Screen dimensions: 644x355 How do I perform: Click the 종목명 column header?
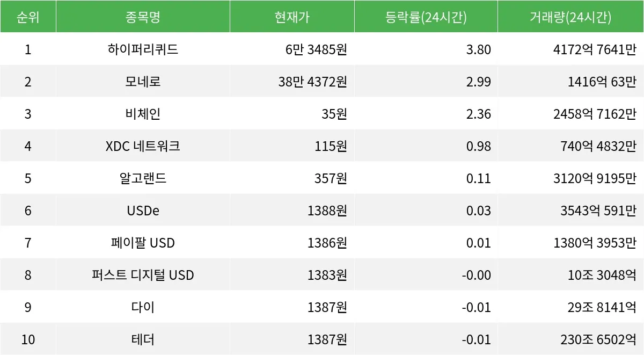143,17
